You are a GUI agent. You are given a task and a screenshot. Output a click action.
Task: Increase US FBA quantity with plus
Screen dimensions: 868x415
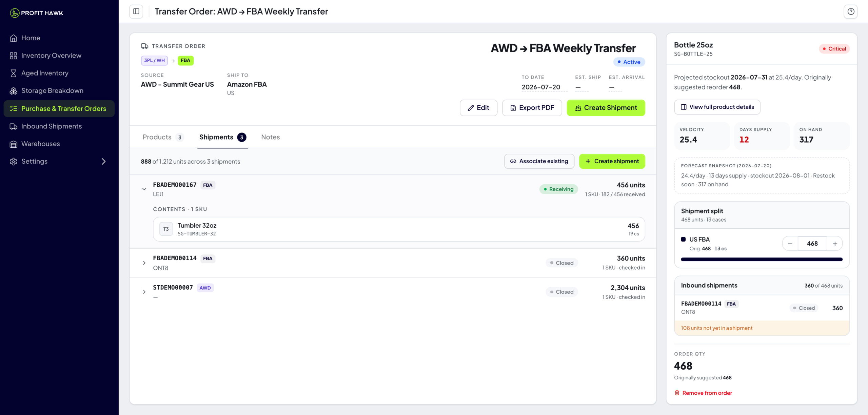[835, 244]
